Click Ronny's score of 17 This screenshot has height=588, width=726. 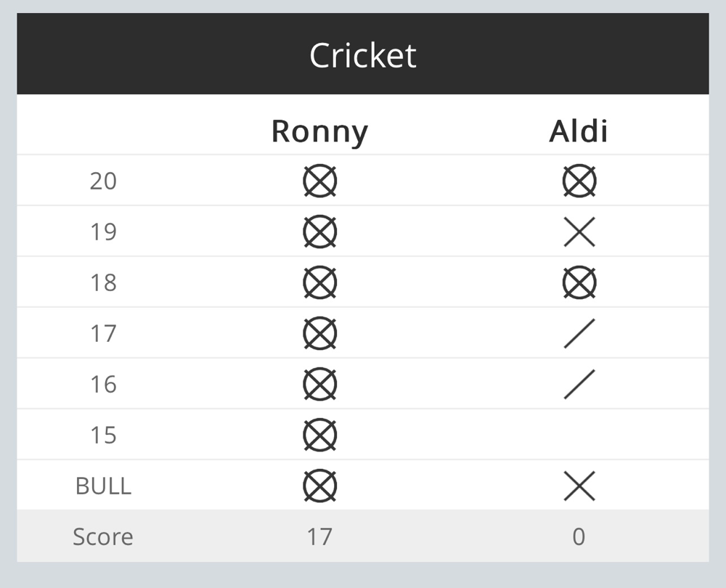click(319, 536)
